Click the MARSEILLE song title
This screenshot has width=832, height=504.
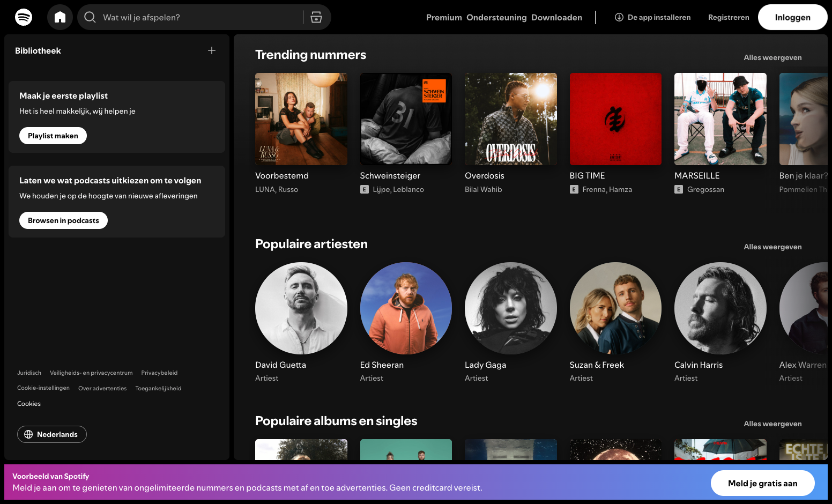[x=697, y=176]
